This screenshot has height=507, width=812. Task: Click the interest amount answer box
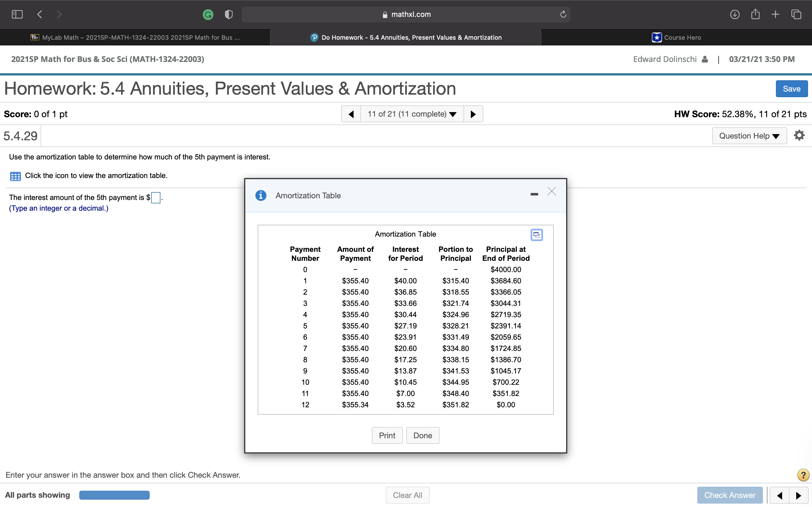coord(156,197)
